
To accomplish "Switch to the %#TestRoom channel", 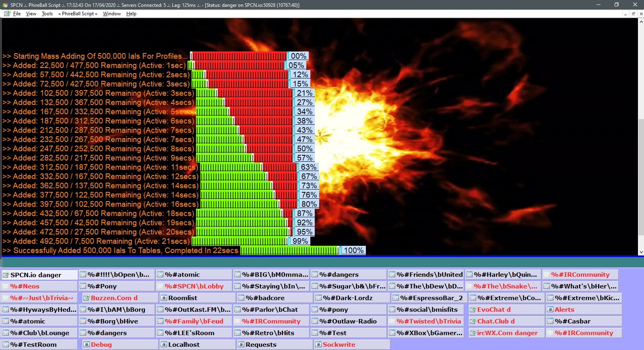I will coord(33,345).
